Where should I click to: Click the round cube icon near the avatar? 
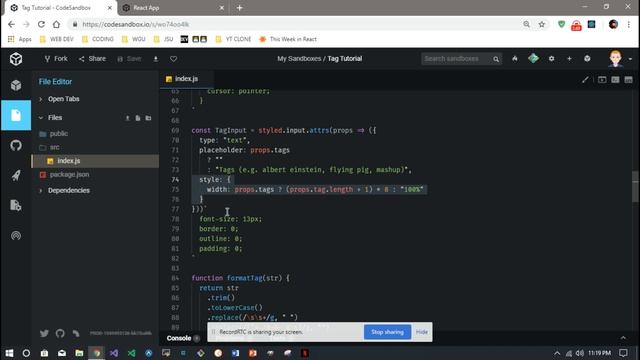click(587, 59)
